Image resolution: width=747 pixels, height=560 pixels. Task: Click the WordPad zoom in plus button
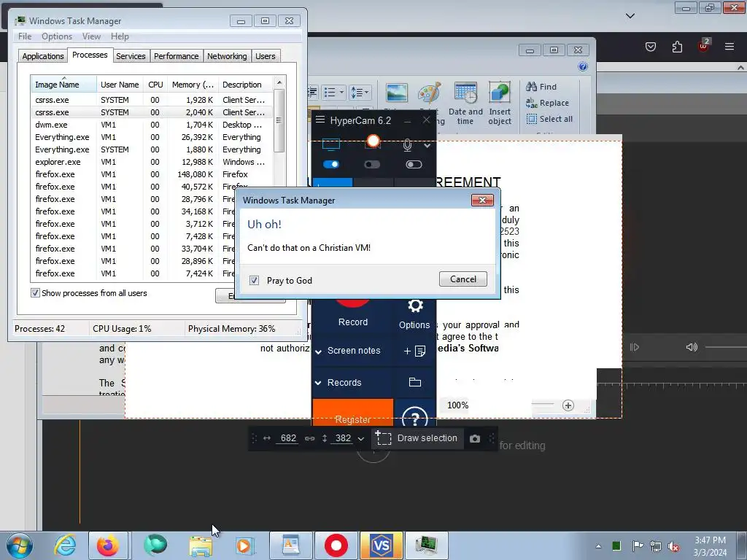click(x=568, y=405)
